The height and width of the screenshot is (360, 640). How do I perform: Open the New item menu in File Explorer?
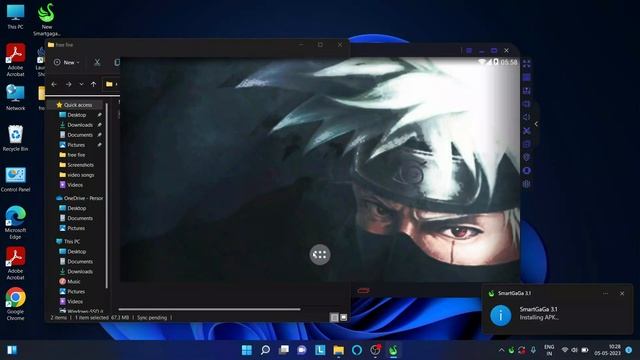pyautogui.click(x=67, y=62)
